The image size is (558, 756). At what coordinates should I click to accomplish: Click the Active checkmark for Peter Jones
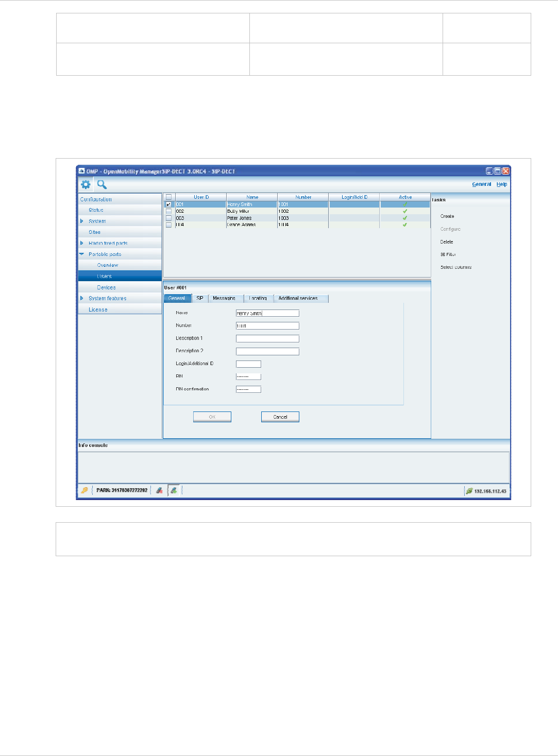[x=405, y=218]
